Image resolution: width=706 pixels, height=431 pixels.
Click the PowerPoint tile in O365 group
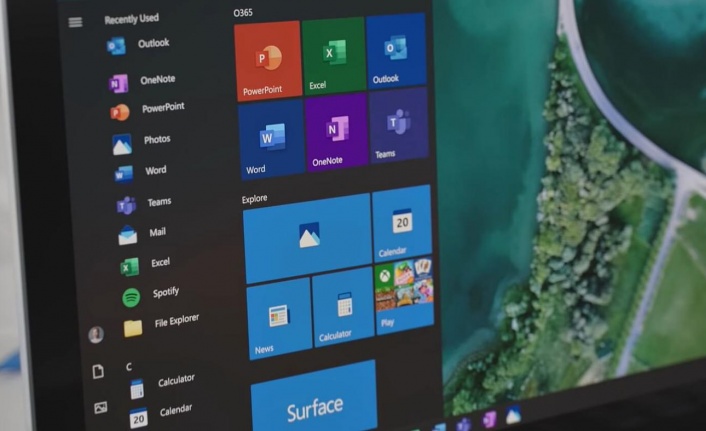(x=268, y=60)
